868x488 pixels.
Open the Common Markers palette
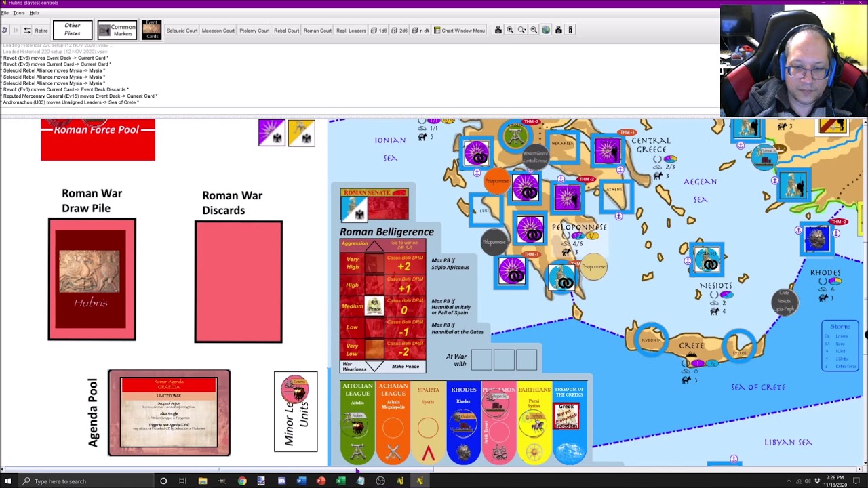[x=117, y=30]
